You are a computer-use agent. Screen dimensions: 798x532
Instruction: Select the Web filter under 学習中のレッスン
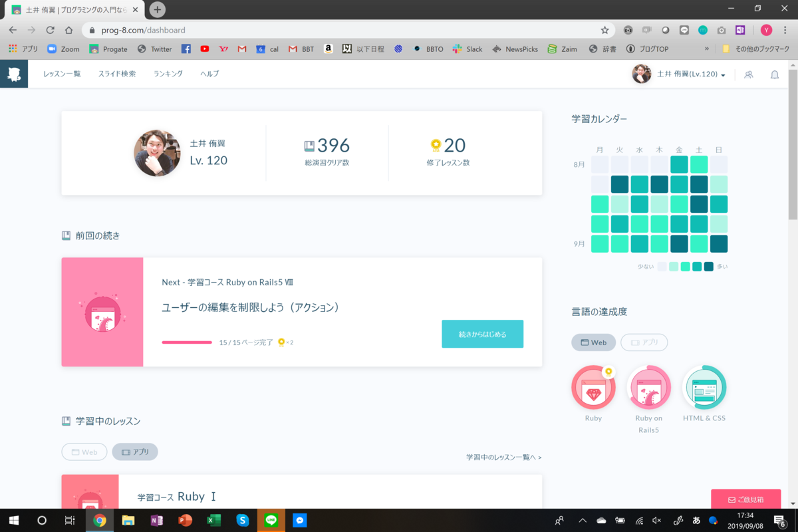[84, 452]
